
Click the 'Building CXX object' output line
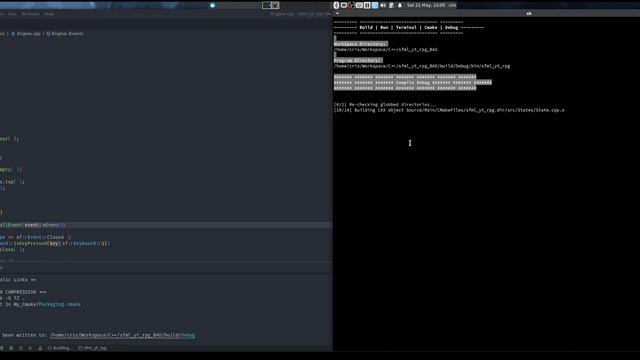click(x=449, y=110)
